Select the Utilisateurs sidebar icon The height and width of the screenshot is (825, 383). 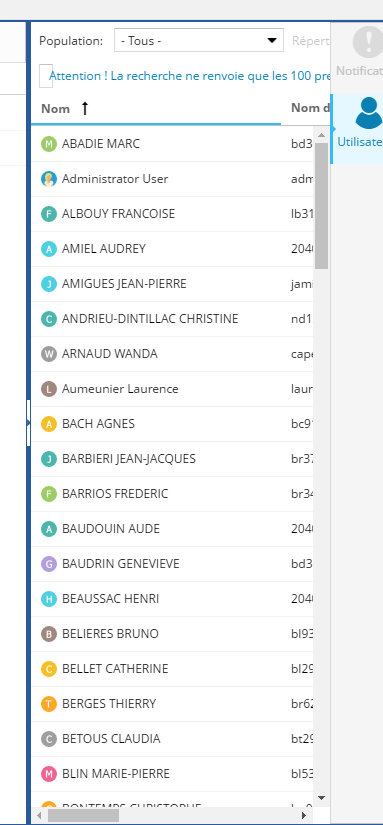pos(369,113)
